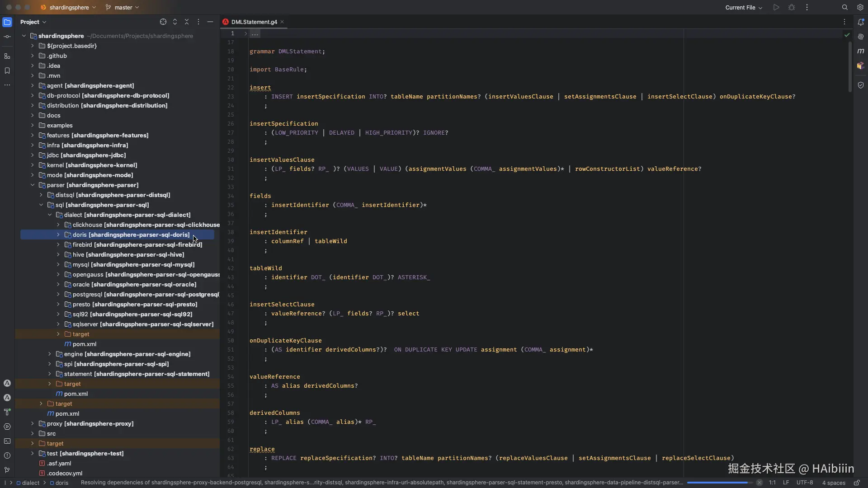Click the Run button in toolbar
This screenshot has width=868, height=488.
(x=776, y=7)
